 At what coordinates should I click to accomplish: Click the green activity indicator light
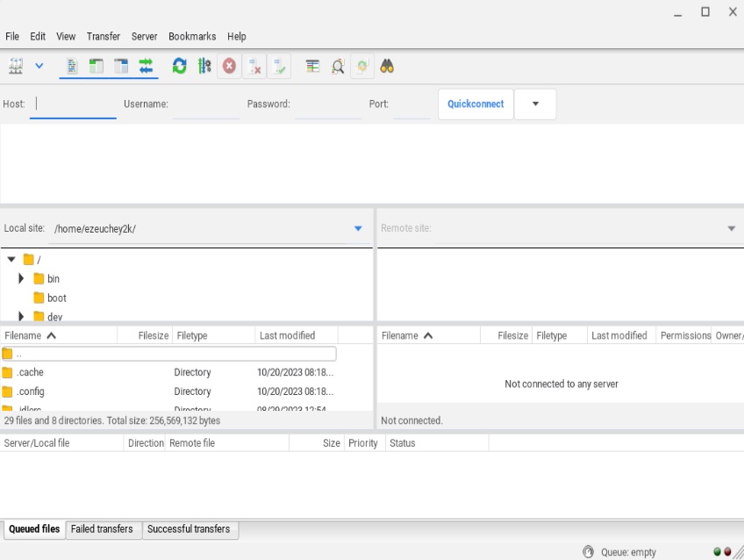(x=718, y=551)
